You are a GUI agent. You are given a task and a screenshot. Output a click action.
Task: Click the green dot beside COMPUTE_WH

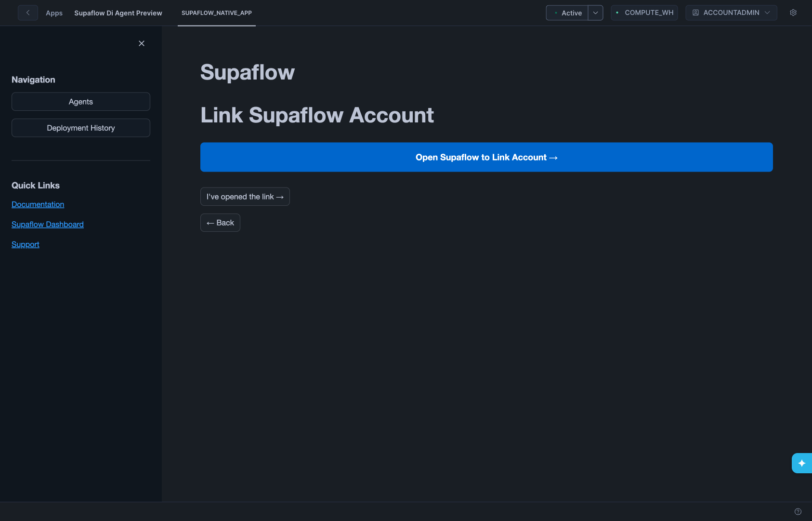coord(616,13)
